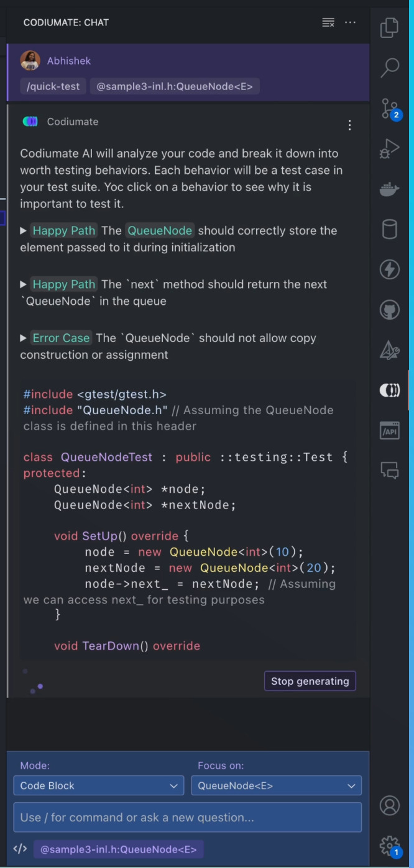
Task: Click the @sample3-inl.h:QueueNode<E> context chip at bottom
Action: [x=118, y=849]
